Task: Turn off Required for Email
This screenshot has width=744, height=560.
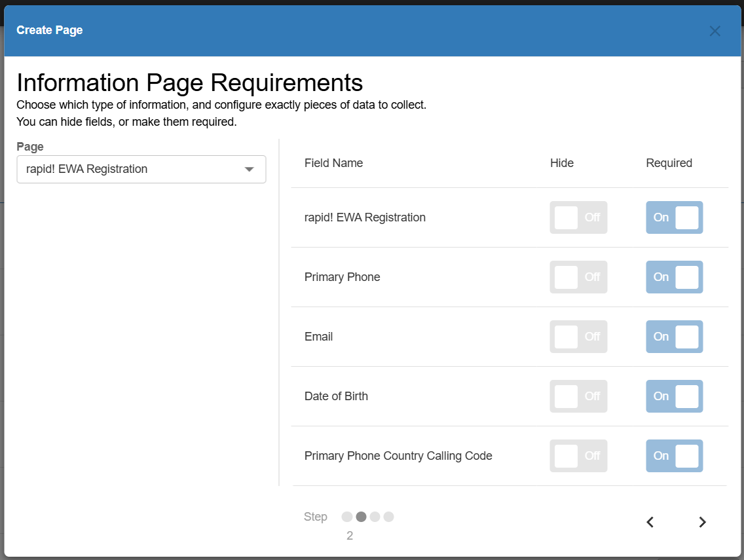Action: click(x=674, y=337)
